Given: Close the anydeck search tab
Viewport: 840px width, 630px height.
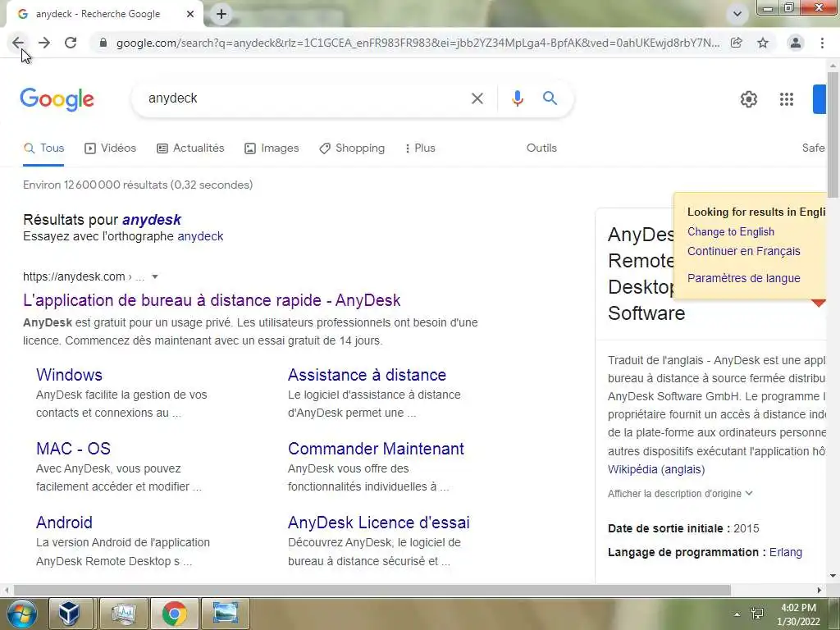Looking at the screenshot, I should [x=190, y=14].
